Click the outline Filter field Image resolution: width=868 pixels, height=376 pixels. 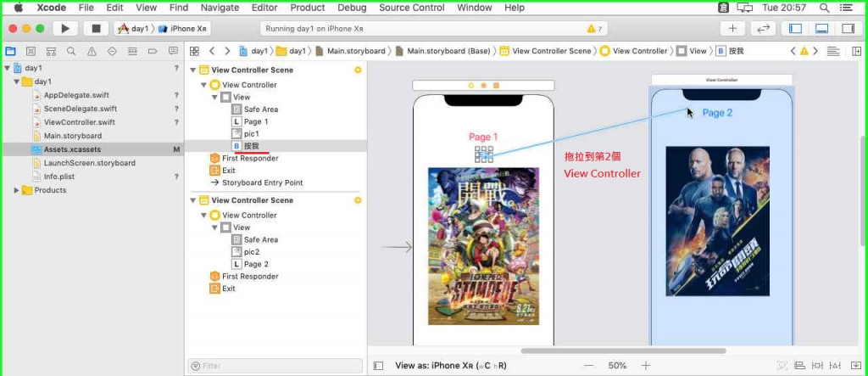275,366
